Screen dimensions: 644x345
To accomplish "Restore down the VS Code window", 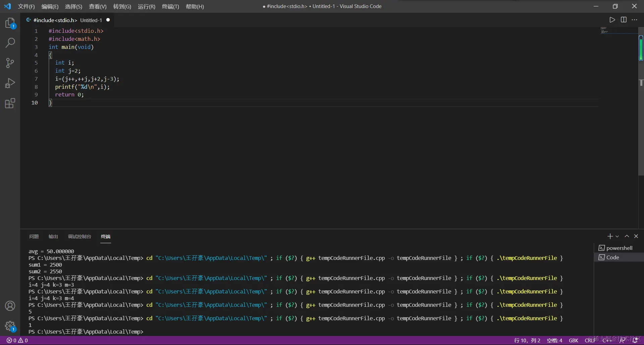I will (x=615, y=6).
